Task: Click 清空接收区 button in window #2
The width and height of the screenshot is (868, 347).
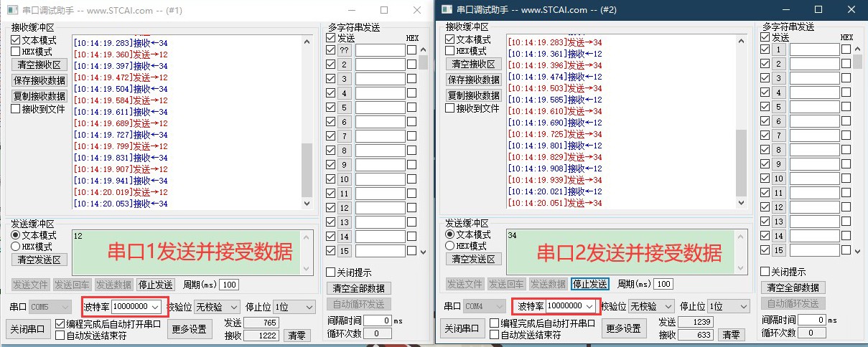Action: pos(474,64)
